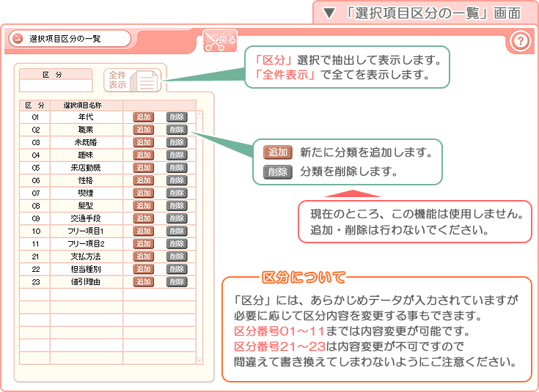Select the 担当種別 item name cell
Screen dimensions: 539x392
click(x=86, y=269)
